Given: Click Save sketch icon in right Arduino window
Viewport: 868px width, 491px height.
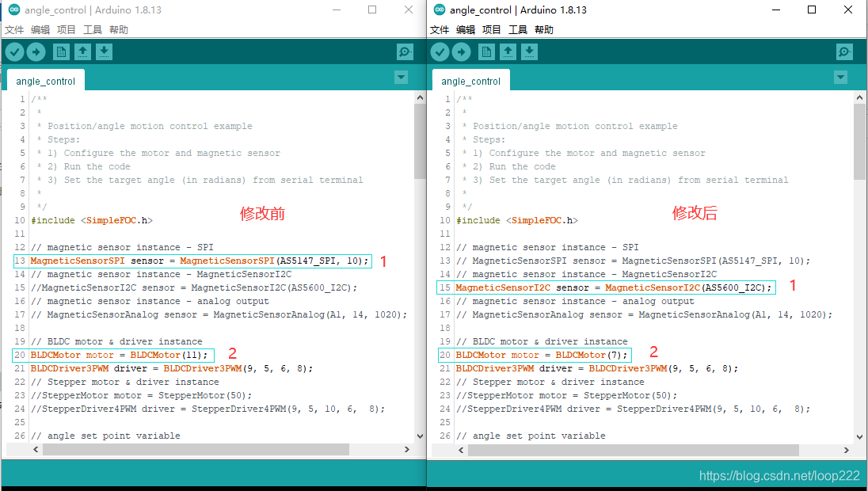Looking at the screenshot, I should [x=529, y=52].
